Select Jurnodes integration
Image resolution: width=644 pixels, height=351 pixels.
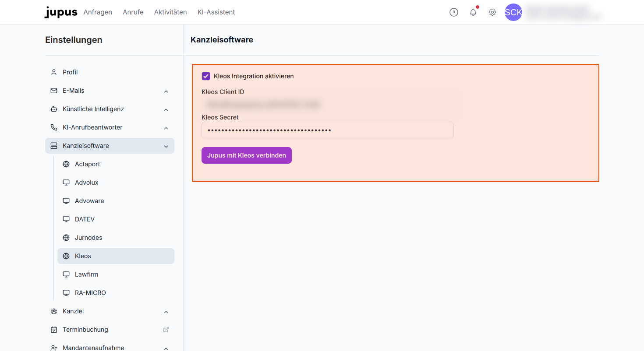[x=116, y=238]
